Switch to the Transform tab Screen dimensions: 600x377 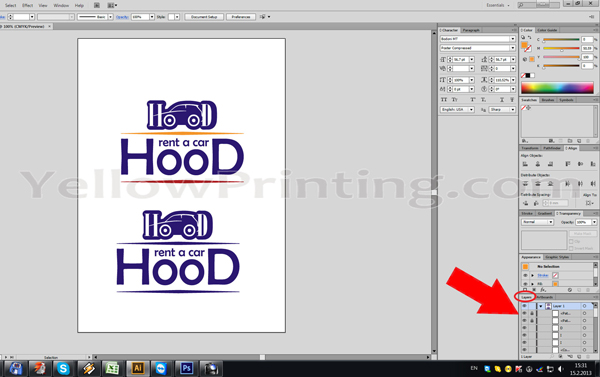click(x=530, y=148)
